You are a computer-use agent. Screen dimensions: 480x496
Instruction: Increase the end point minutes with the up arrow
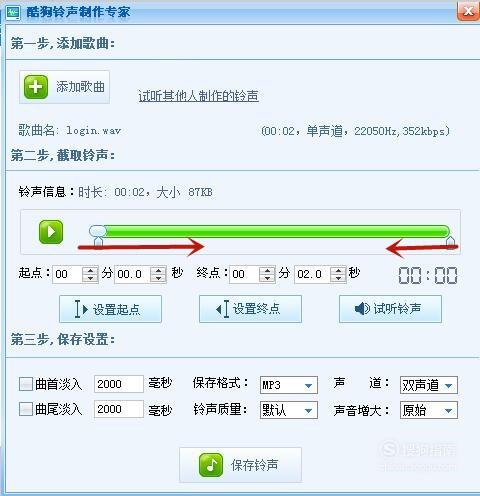[267, 270]
